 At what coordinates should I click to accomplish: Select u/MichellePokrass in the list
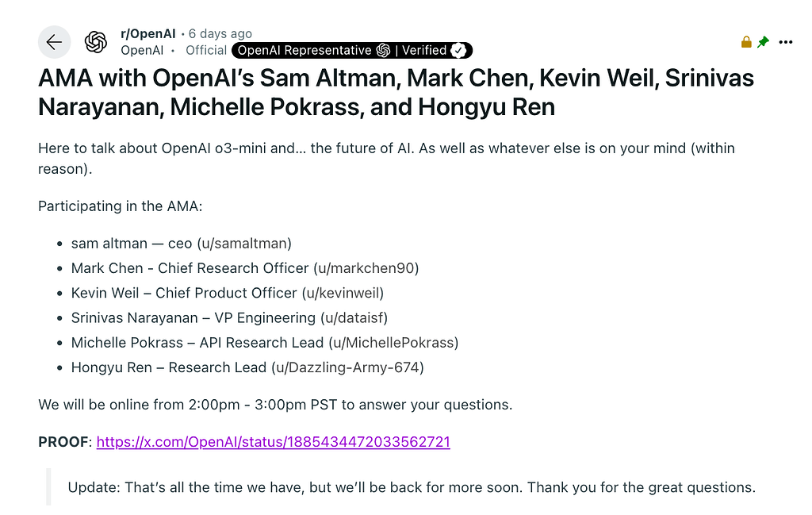coord(394,342)
